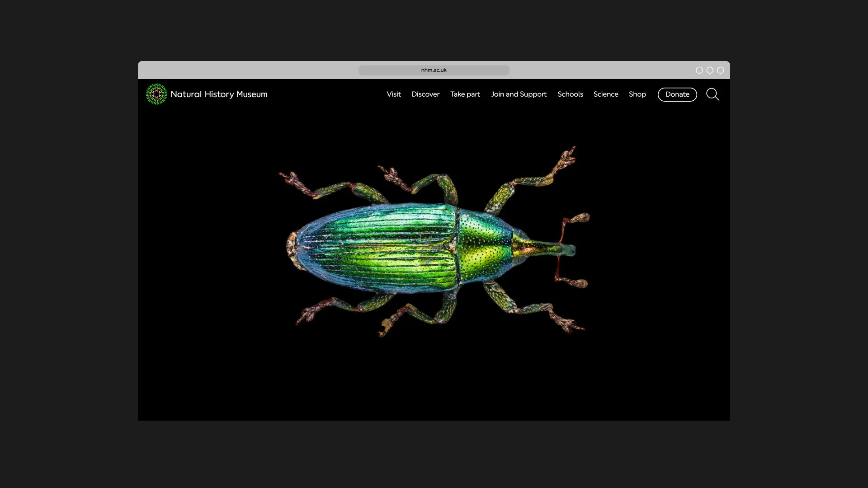This screenshot has height=488, width=868.
Task: Visit the Shop link
Action: tap(637, 94)
